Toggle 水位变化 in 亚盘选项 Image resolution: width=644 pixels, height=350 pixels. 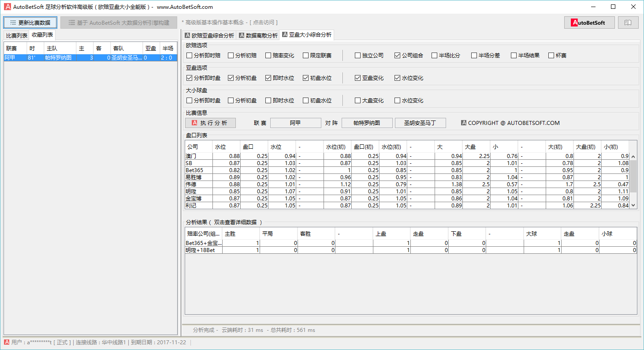(x=397, y=78)
